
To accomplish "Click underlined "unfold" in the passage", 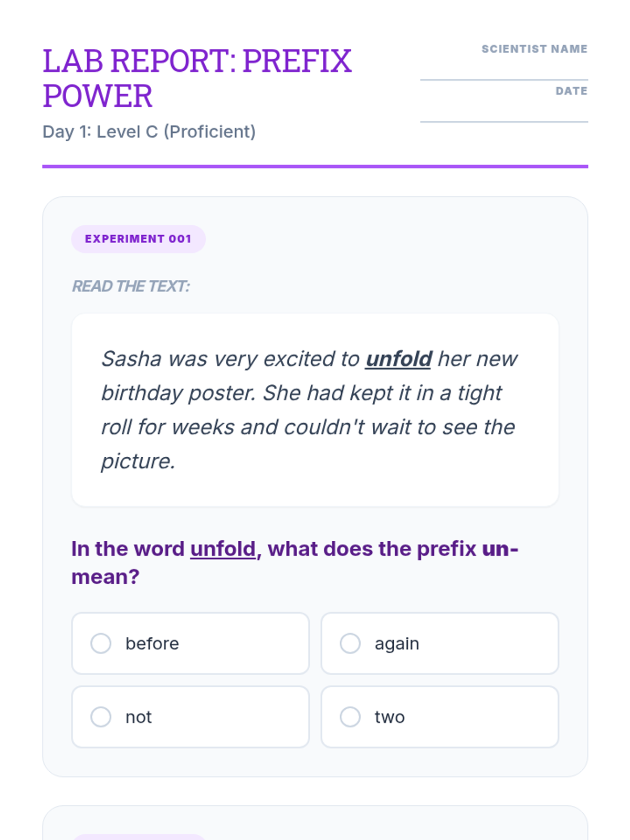I will (398, 359).
